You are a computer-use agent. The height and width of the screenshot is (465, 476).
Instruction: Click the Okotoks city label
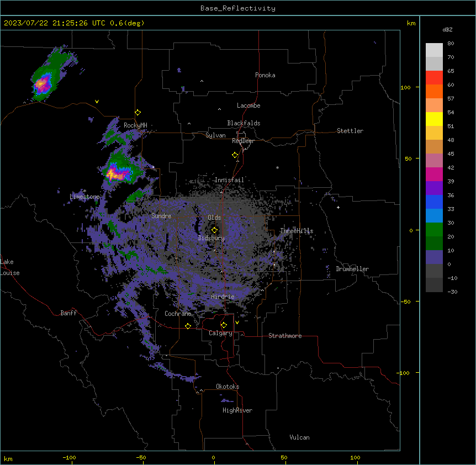[228, 387]
